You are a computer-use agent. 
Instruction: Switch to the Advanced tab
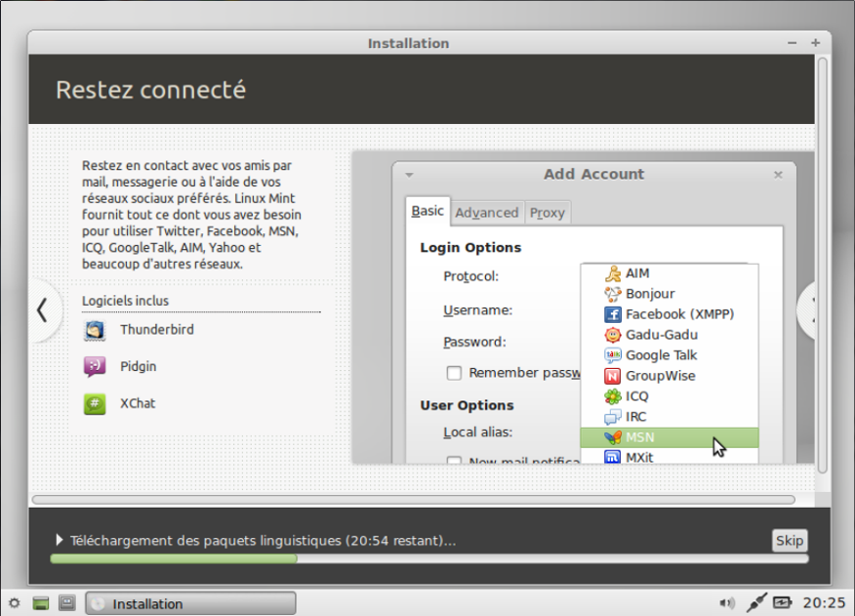[487, 214]
